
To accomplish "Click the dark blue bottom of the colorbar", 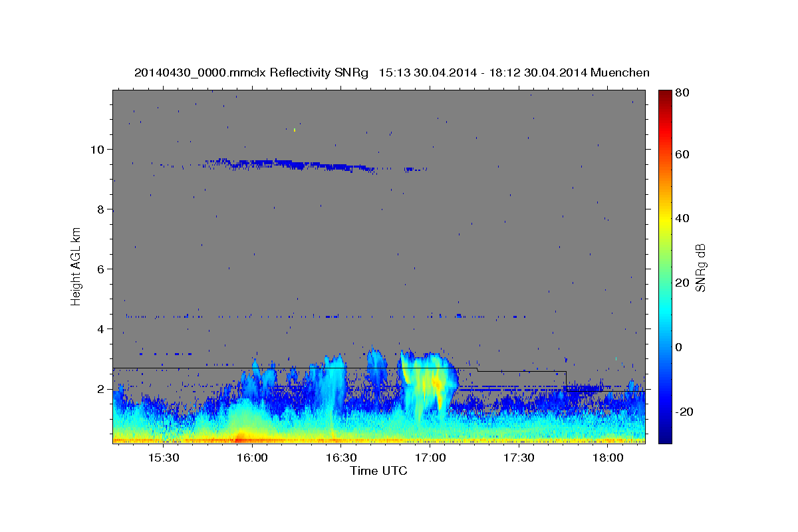I will (665, 436).
